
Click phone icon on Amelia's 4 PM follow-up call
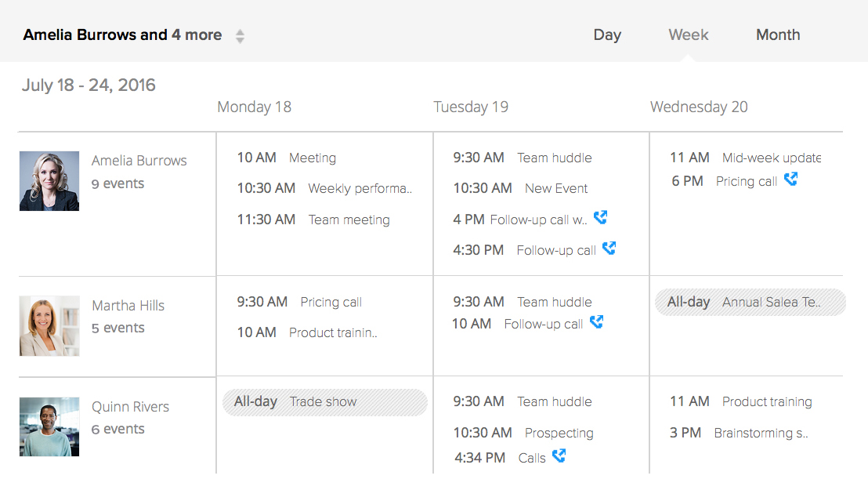pyautogui.click(x=601, y=218)
